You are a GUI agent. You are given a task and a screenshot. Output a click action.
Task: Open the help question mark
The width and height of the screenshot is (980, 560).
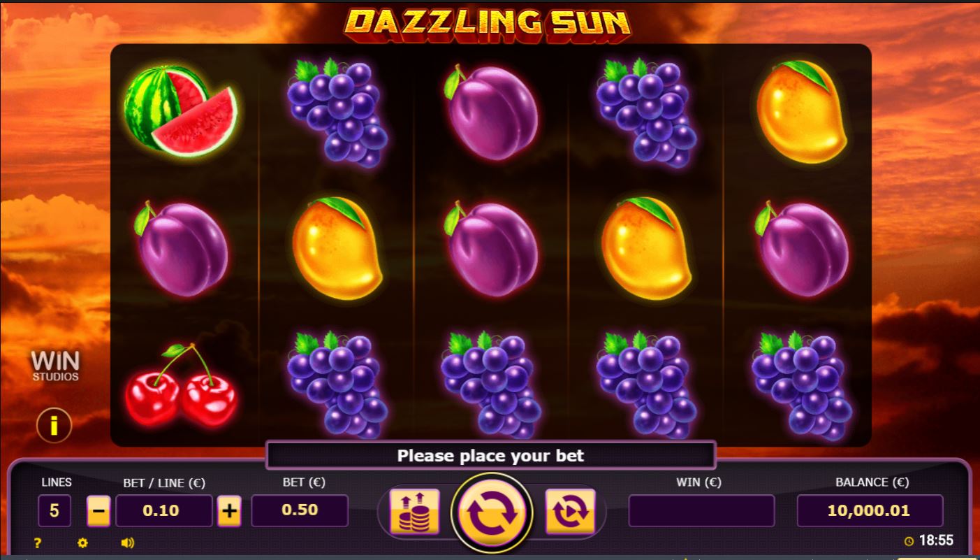pyautogui.click(x=38, y=543)
